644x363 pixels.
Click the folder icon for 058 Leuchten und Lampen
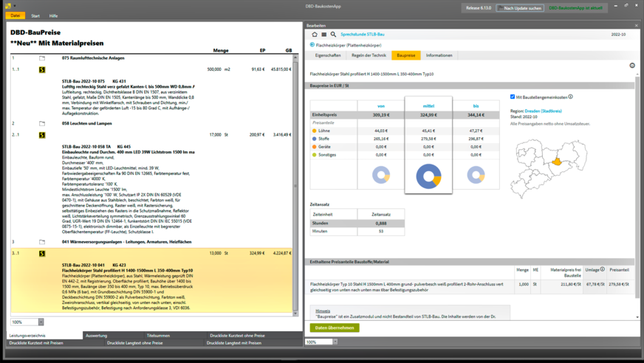(42, 124)
